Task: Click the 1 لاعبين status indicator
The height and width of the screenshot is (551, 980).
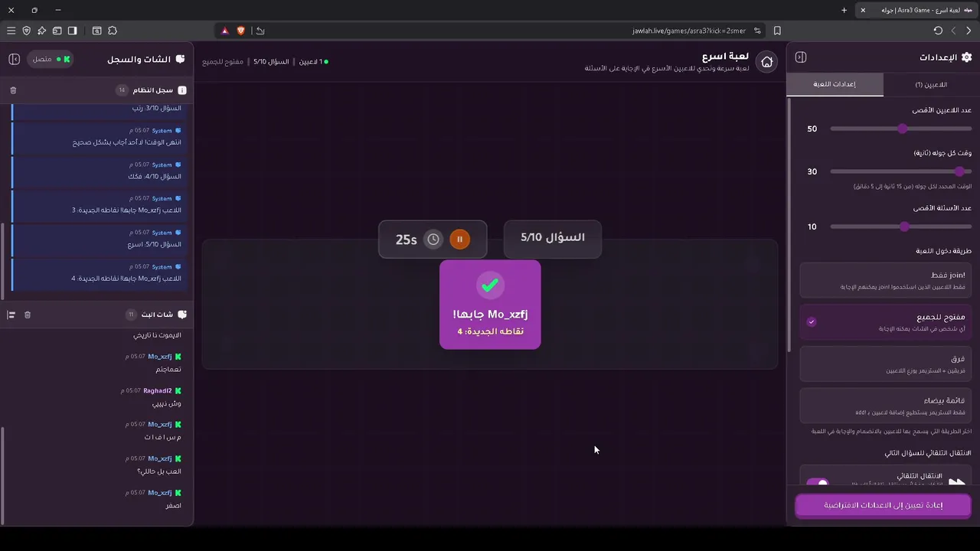Action: pyautogui.click(x=314, y=62)
